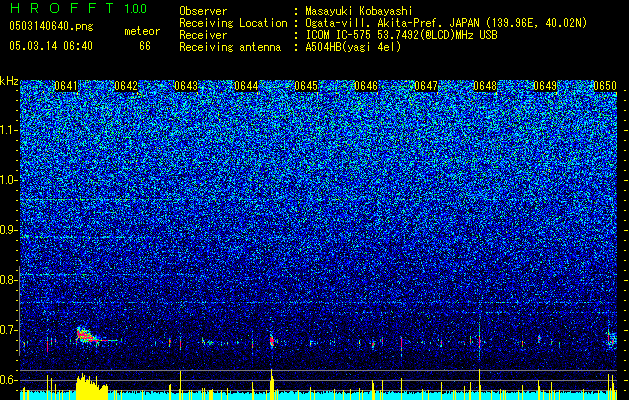Click the HROFFT title text
The height and width of the screenshot is (400, 629).
pyautogui.click(x=62, y=8)
